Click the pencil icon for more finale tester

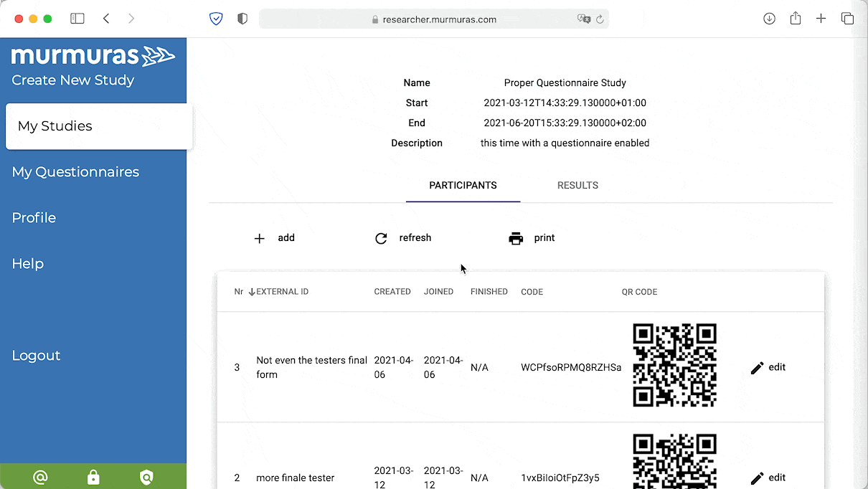point(757,478)
